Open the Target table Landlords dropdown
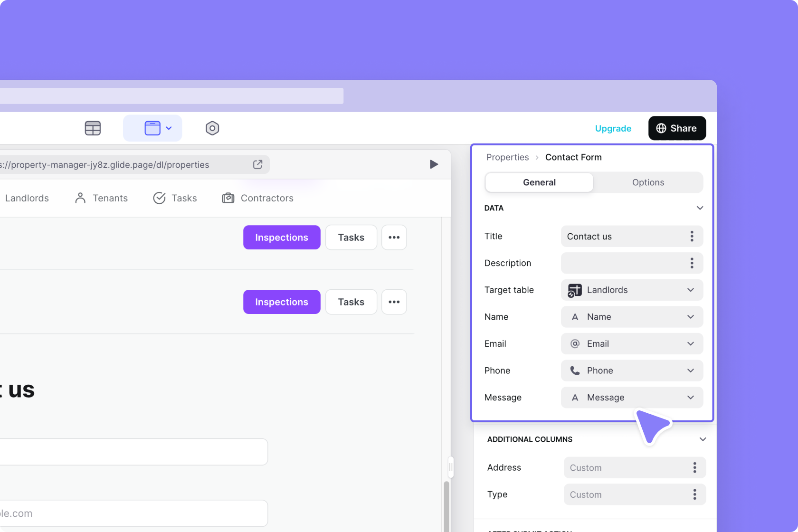Viewport: 798px width, 532px height. click(632, 290)
